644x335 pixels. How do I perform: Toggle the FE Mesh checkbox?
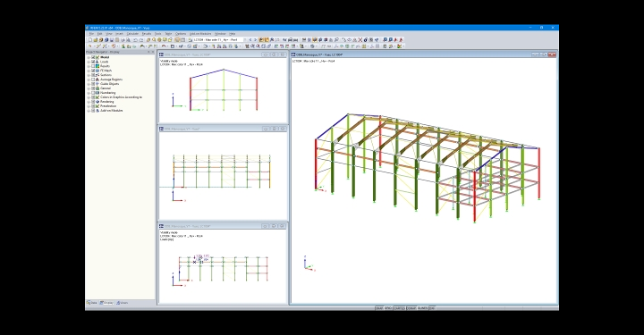pos(93,71)
